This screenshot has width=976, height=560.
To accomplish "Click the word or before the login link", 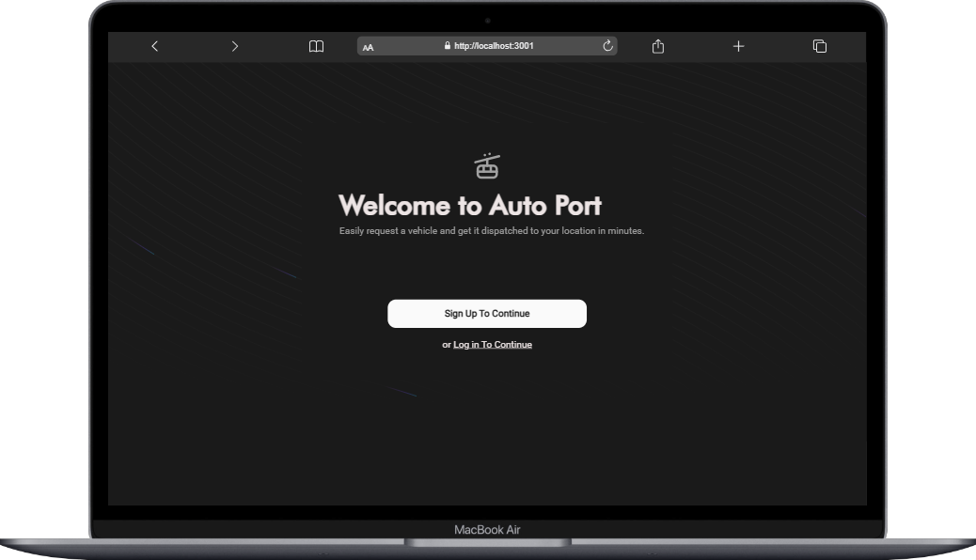I will click(x=447, y=344).
